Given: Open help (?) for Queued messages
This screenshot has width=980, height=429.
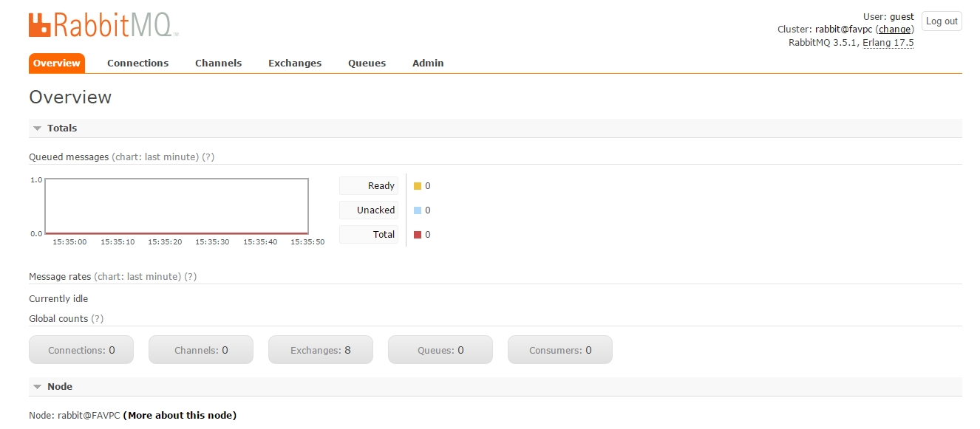Looking at the screenshot, I should click(x=208, y=157).
